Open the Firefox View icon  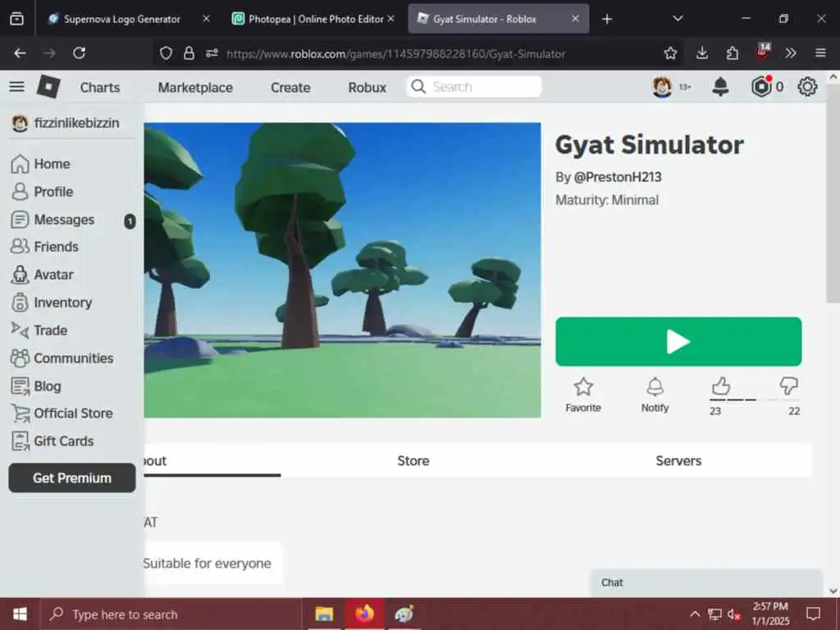click(16, 19)
